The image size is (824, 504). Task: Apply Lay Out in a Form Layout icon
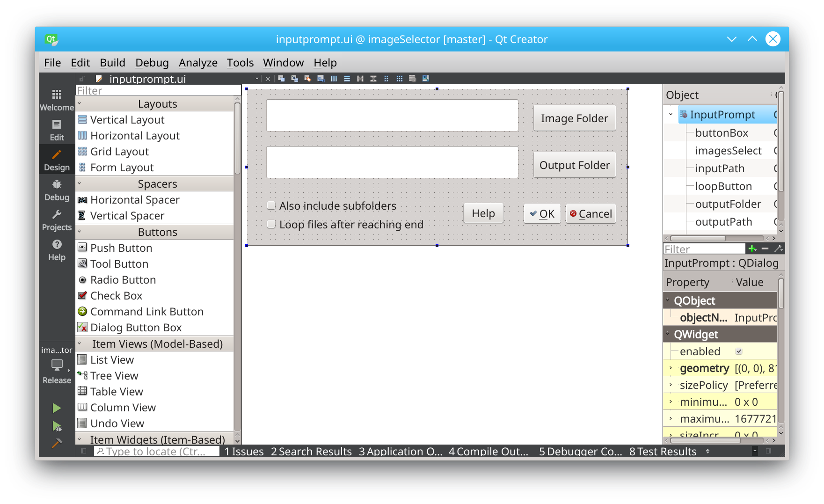pos(386,79)
